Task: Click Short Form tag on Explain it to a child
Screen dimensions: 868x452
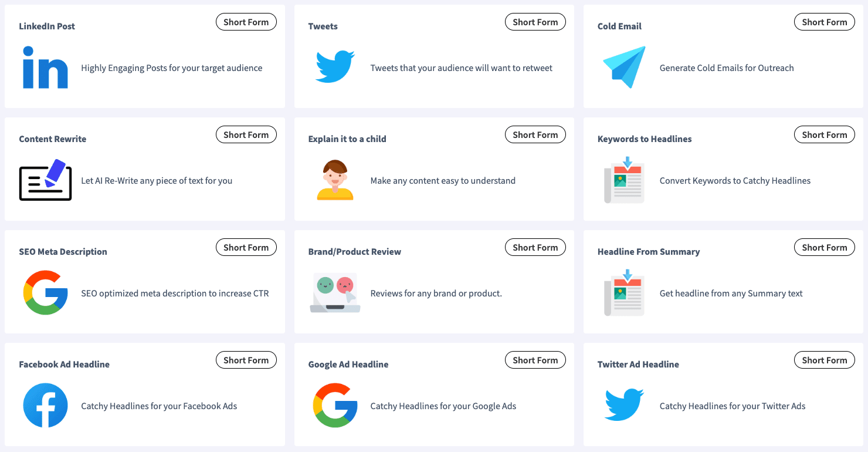Action: click(535, 135)
